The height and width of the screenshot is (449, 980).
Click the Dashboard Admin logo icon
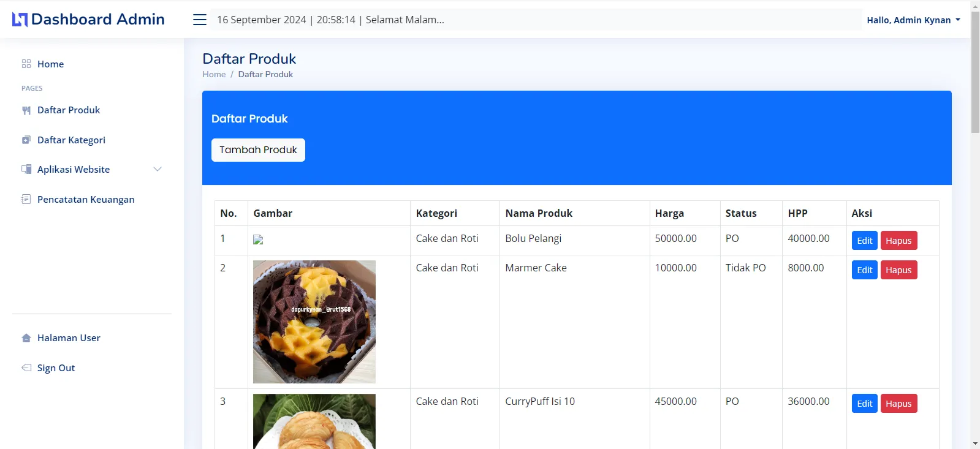click(20, 20)
